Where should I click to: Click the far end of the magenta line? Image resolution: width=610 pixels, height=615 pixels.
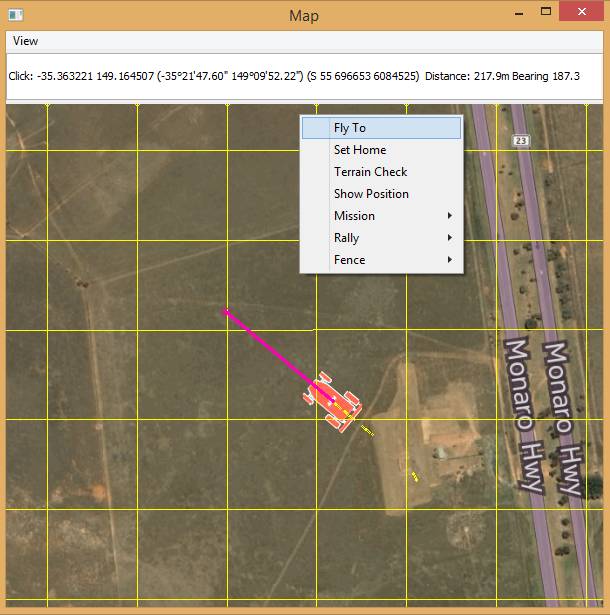point(226,311)
